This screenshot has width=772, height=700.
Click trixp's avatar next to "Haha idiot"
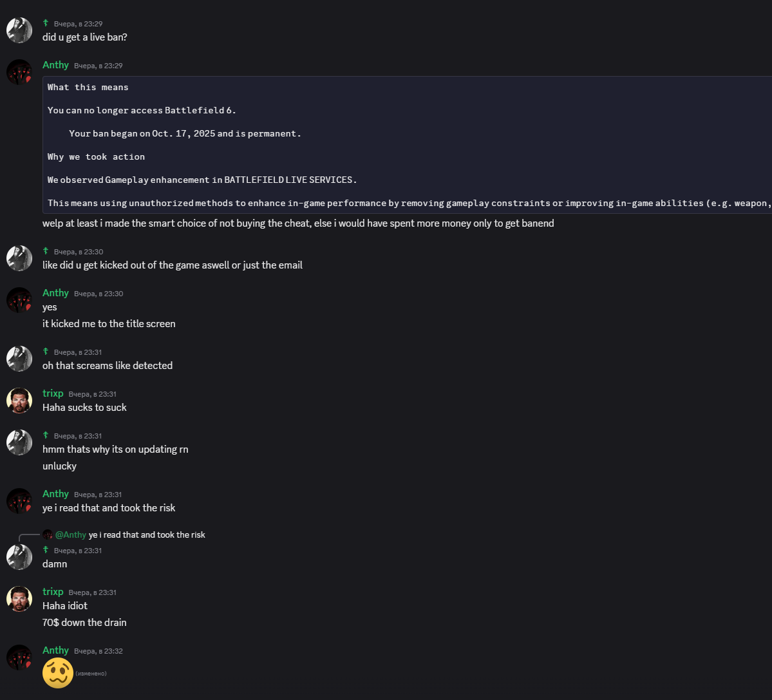[x=19, y=599]
